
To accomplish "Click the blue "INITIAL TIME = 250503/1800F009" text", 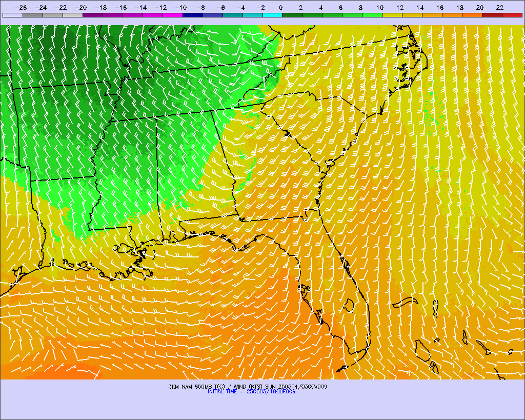I will (x=251, y=391).
